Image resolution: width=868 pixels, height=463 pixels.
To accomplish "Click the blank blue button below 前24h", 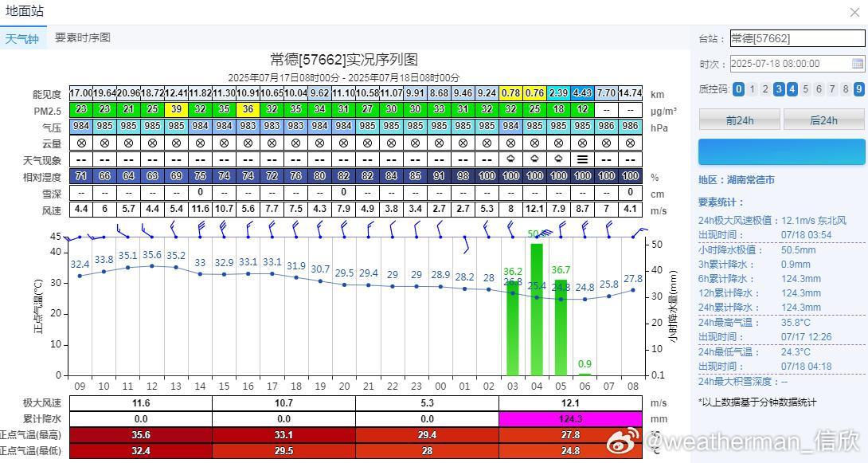I will click(x=782, y=151).
